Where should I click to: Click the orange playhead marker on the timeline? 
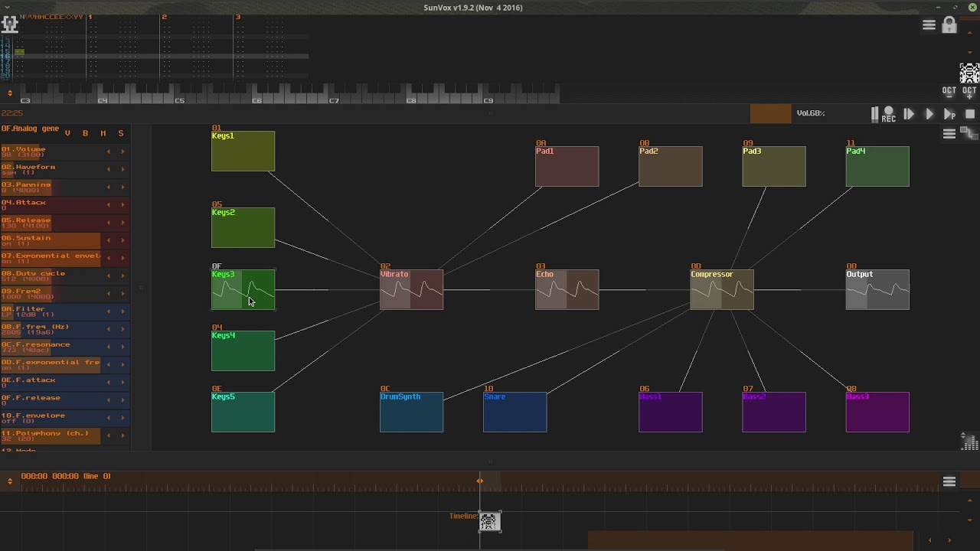pyautogui.click(x=480, y=481)
